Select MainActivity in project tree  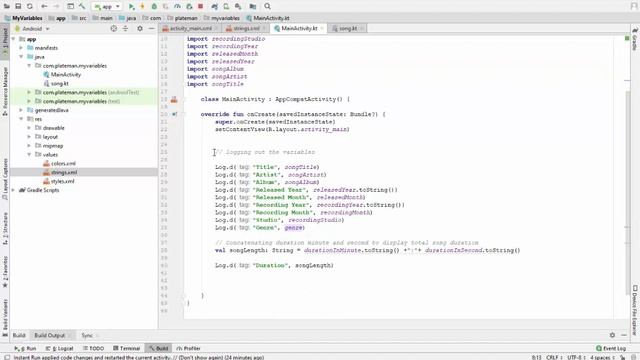pos(62,75)
